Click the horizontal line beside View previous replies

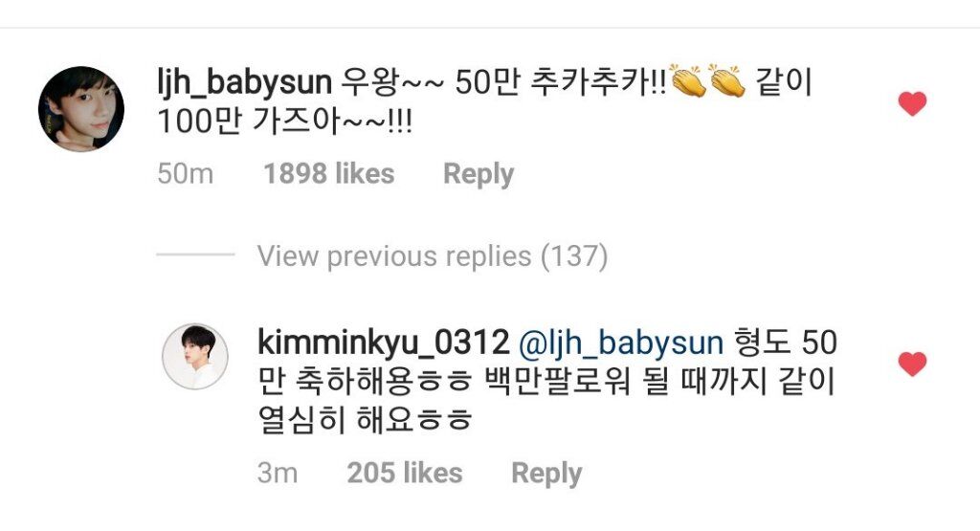click(x=195, y=254)
